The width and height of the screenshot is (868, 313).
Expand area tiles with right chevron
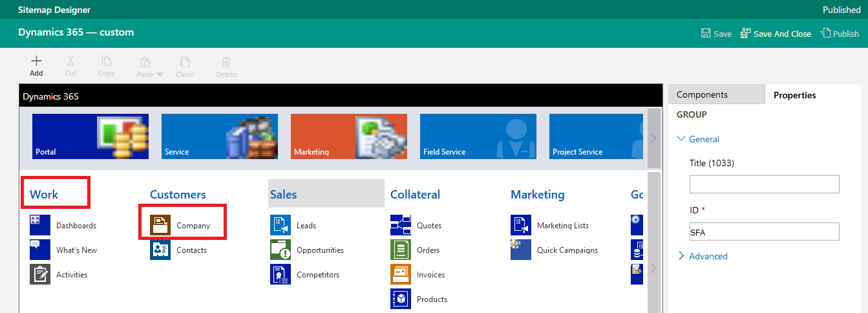tap(653, 138)
